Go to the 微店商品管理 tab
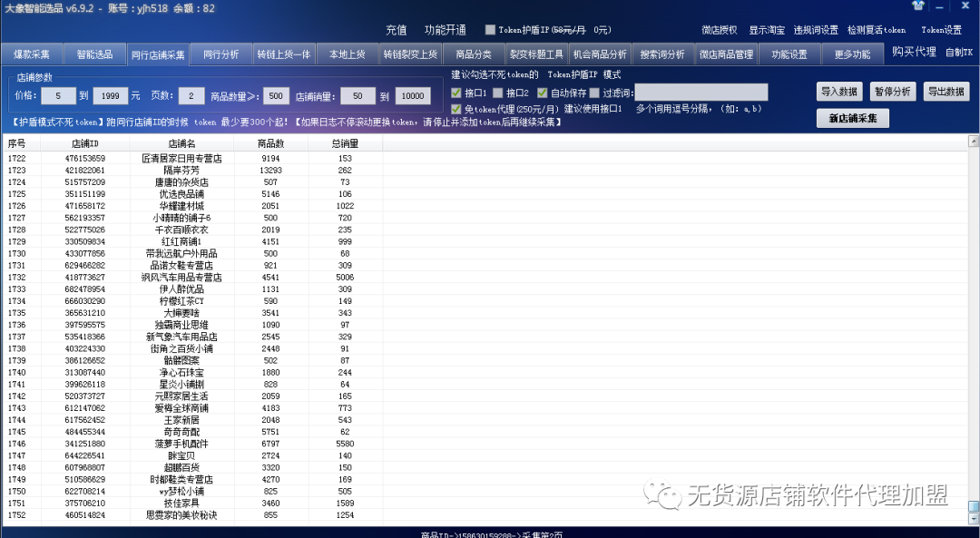980x538 pixels. [726, 54]
